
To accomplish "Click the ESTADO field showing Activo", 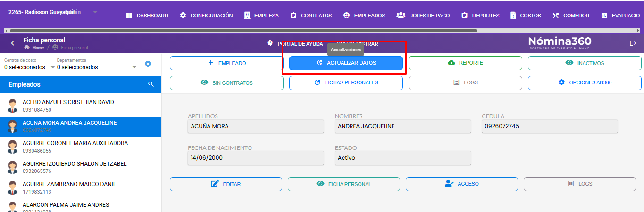I will click(403, 158).
